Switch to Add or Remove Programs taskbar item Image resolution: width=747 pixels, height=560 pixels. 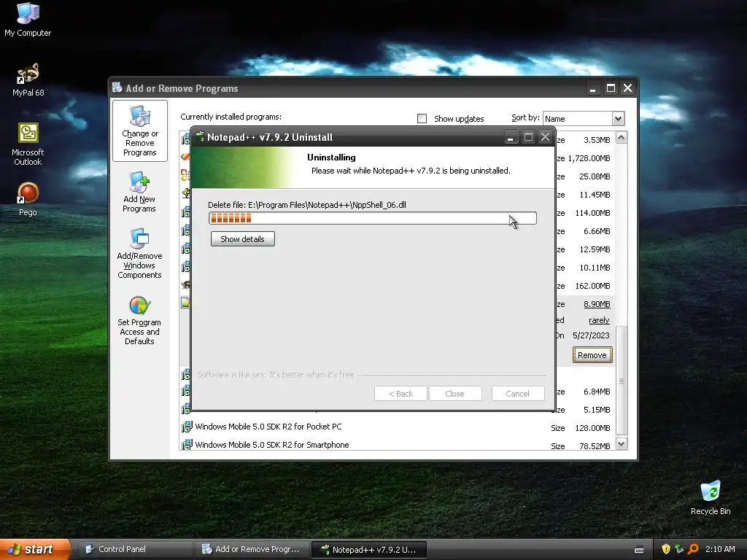pos(252,549)
